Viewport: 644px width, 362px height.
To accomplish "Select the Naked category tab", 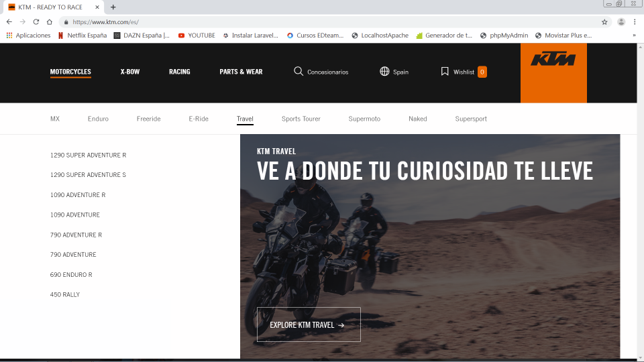I will (x=418, y=119).
